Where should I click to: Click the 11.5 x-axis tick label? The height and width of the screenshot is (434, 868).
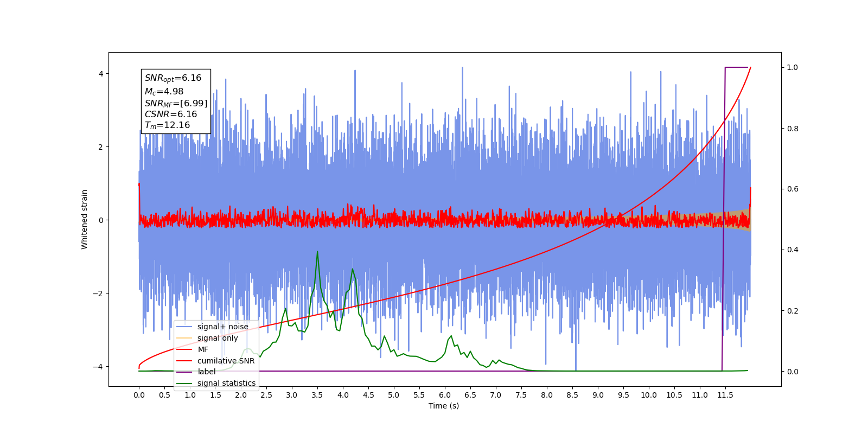(x=725, y=395)
